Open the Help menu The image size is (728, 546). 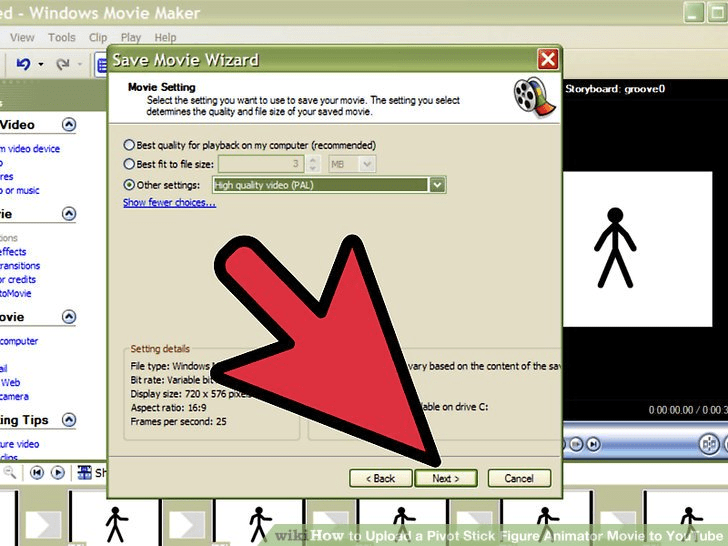pyautogui.click(x=165, y=38)
